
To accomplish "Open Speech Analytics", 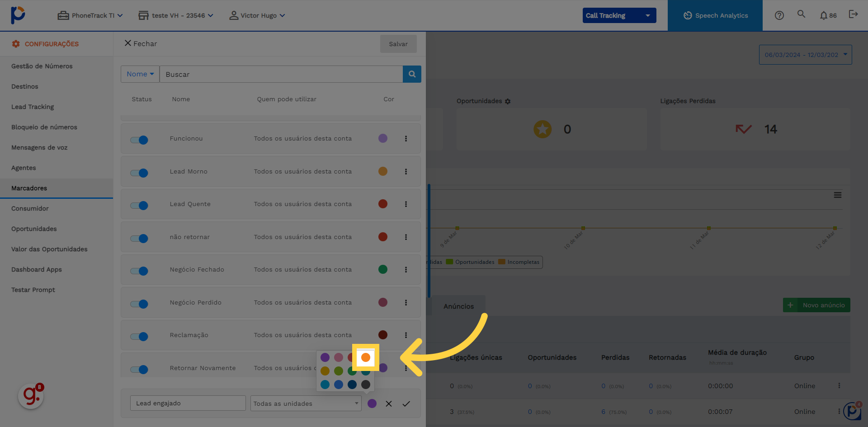I will (715, 15).
